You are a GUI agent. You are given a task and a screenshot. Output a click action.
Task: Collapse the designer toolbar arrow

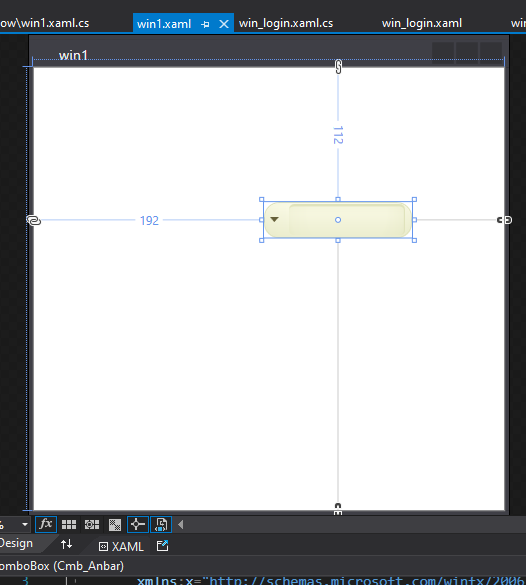click(x=181, y=525)
